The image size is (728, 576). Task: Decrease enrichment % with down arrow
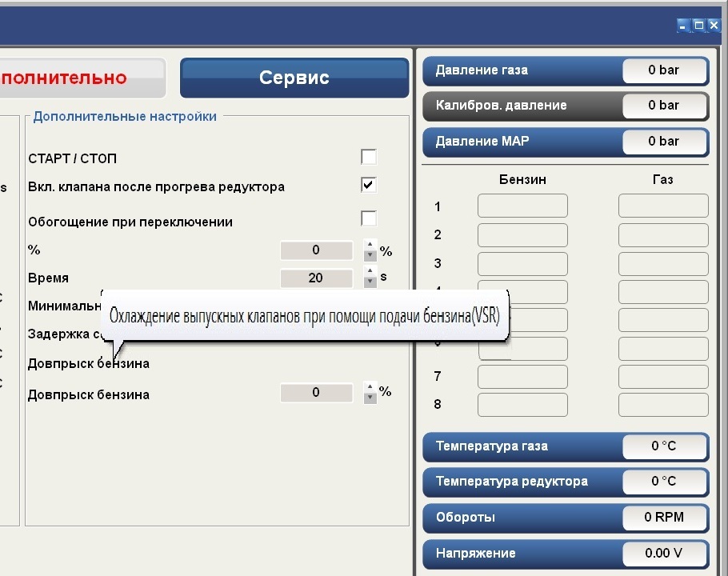tap(370, 256)
